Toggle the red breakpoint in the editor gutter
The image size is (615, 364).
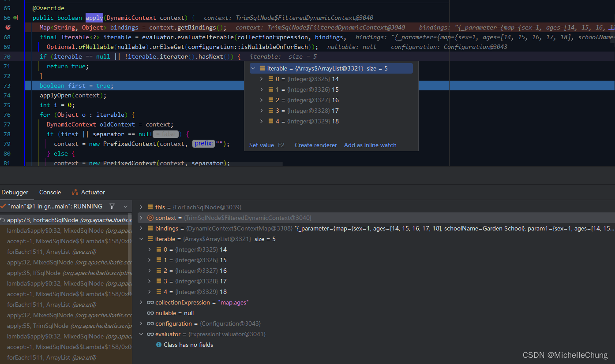[x=8, y=27]
